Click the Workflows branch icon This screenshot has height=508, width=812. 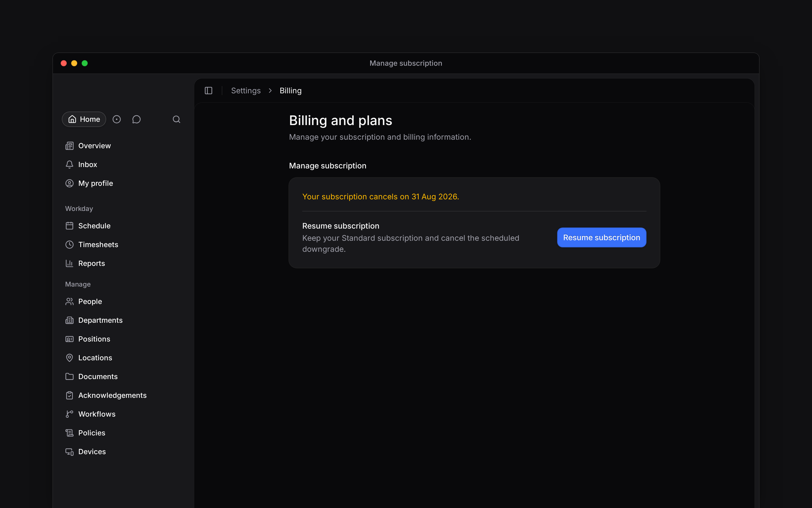70,414
